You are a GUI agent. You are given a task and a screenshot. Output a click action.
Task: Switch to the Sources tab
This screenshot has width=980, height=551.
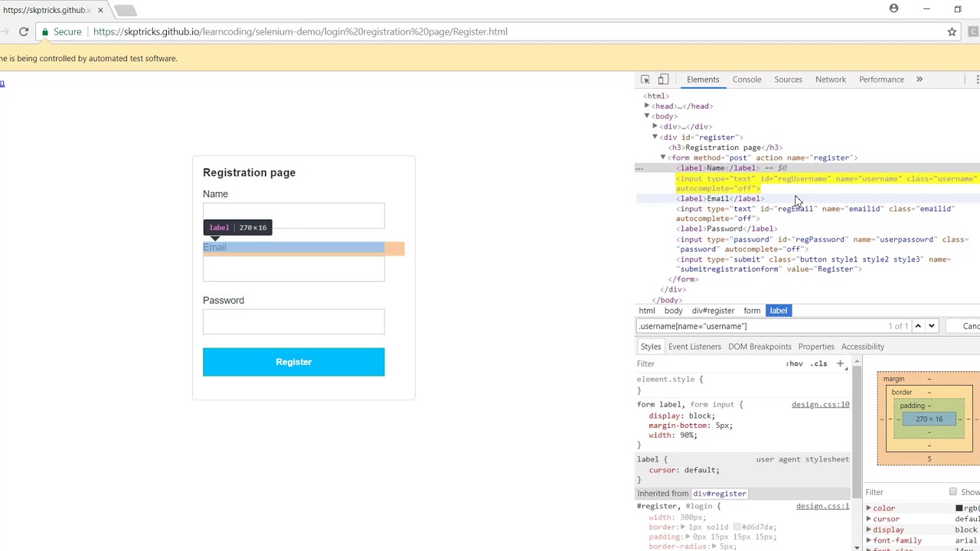[788, 80]
